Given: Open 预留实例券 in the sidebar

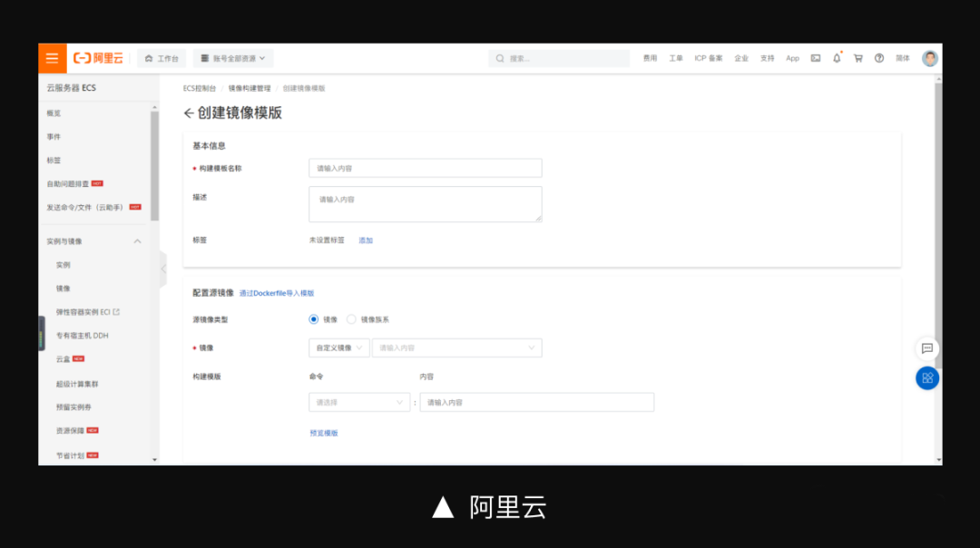Looking at the screenshot, I should point(73,407).
